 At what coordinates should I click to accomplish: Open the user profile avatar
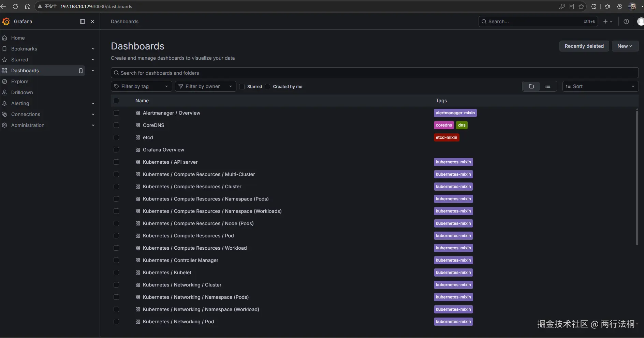[x=641, y=21]
